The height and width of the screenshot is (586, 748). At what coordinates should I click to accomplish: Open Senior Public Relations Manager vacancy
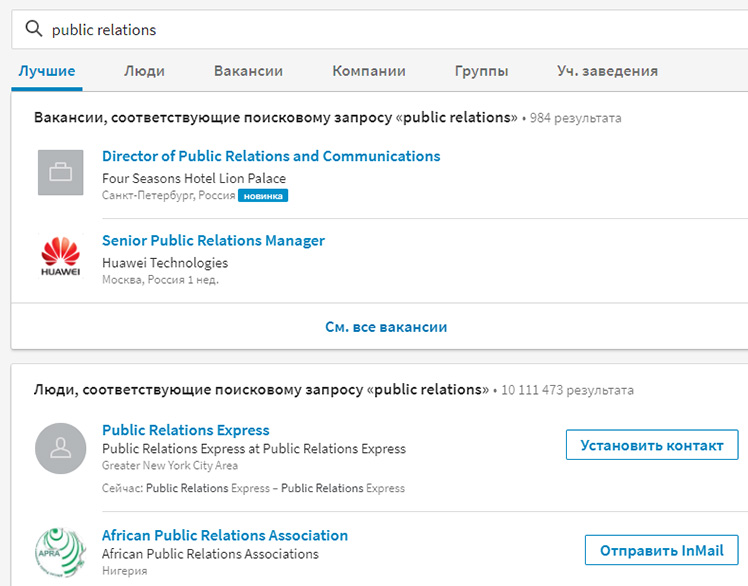coord(213,241)
